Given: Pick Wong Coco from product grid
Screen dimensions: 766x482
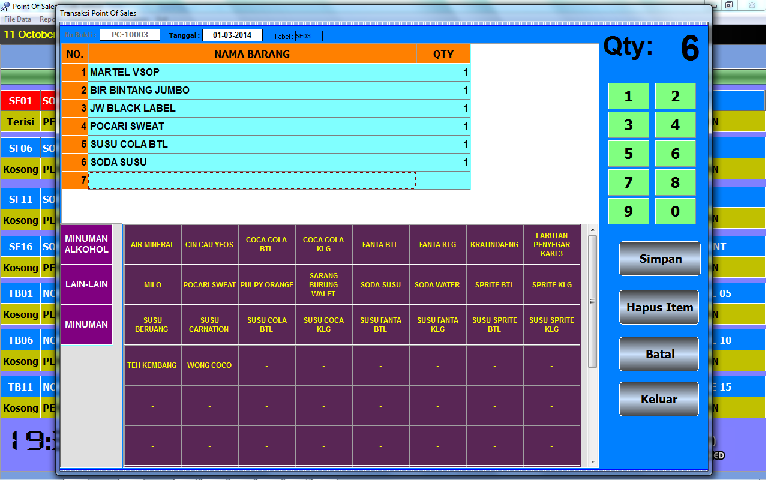Looking at the screenshot, I should click(x=209, y=365).
